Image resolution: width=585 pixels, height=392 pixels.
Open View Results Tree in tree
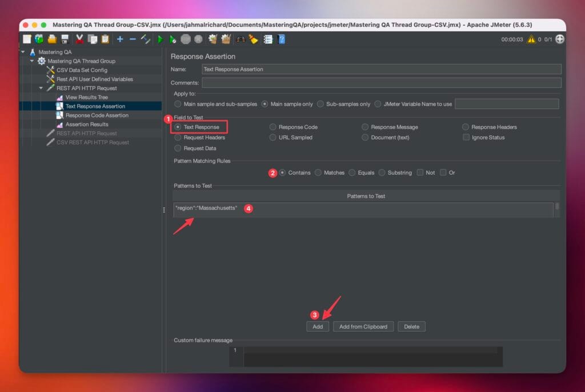(x=87, y=97)
